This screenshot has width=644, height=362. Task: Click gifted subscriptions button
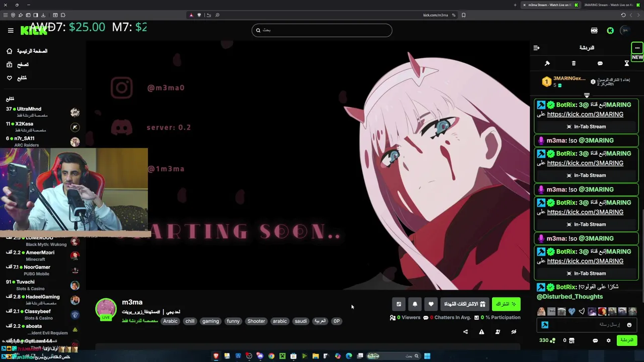(464, 304)
